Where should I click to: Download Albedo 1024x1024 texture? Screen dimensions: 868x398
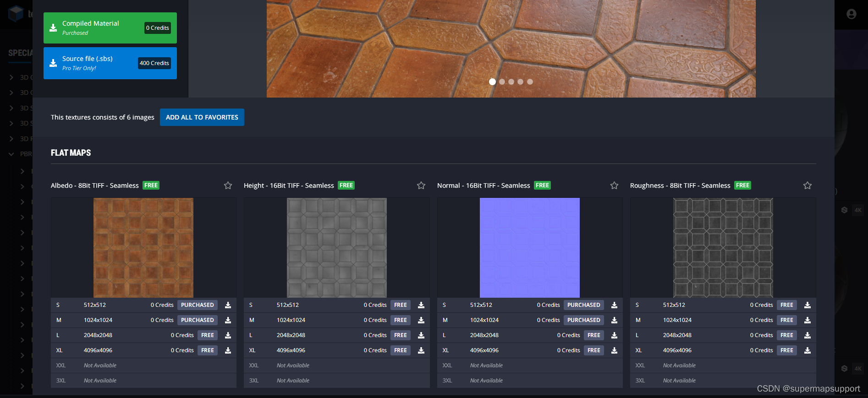228,320
